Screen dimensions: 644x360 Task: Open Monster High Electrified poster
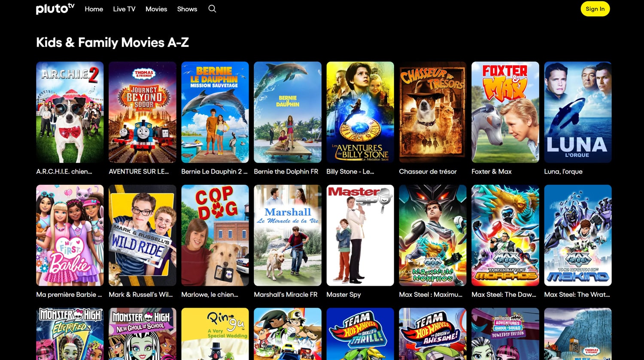[70, 334]
